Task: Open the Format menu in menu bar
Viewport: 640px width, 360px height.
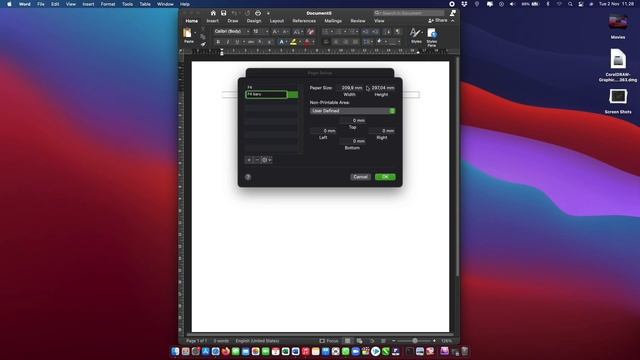Action: [108, 4]
